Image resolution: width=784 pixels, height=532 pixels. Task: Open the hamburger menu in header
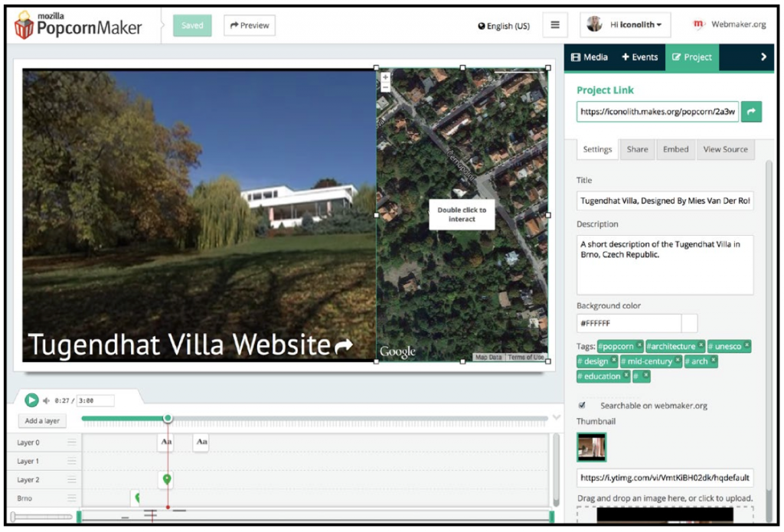tap(555, 25)
